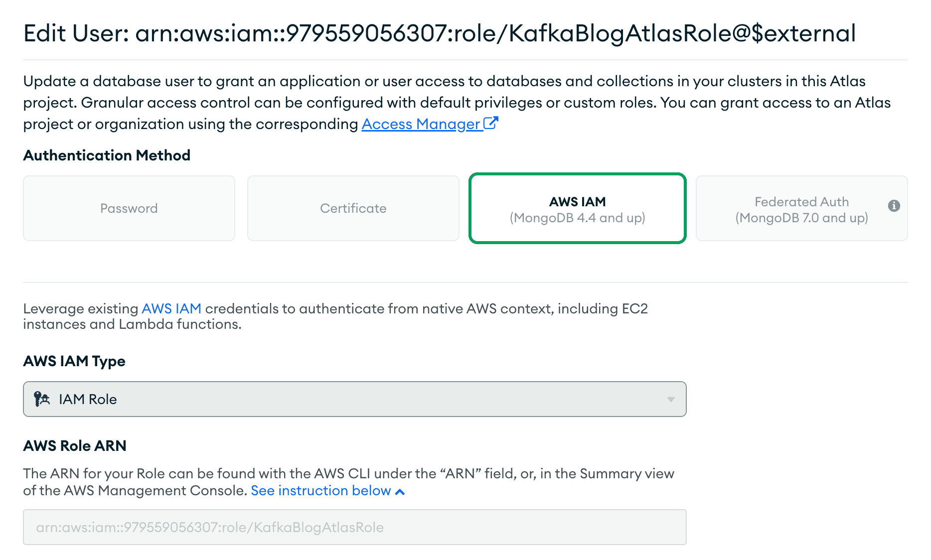Click the info icon on Federated Auth
Image resolution: width=931 pixels, height=560 pixels.
click(x=894, y=206)
